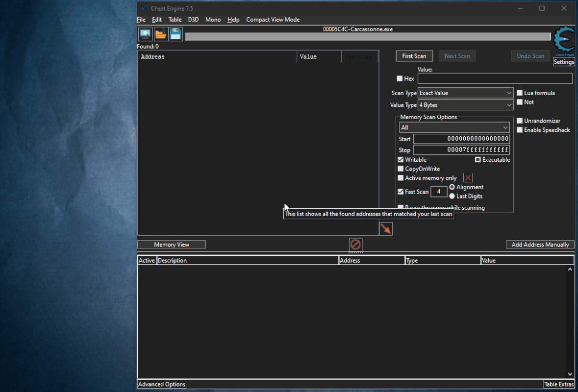This screenshot has height=392, width=578.
Task: Enable the Hex checkbox
Action: click(400, 78)
